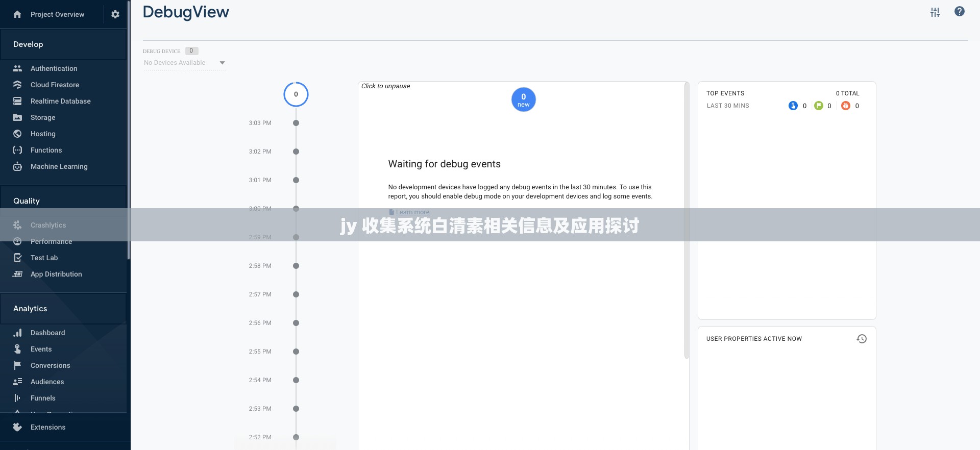Viewport: 980px width, 450px height.
Task: Click the LAST 30 MINS label
Action: coord(728,106)
